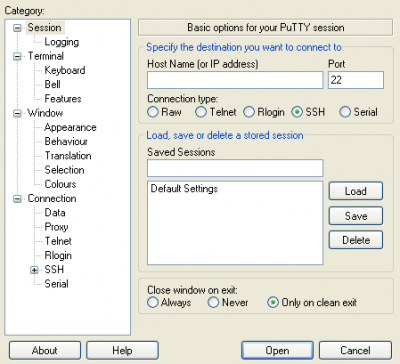The image size is (400, 364).
Task: Open Proxy settings in tree
Action: coord(56,227)
